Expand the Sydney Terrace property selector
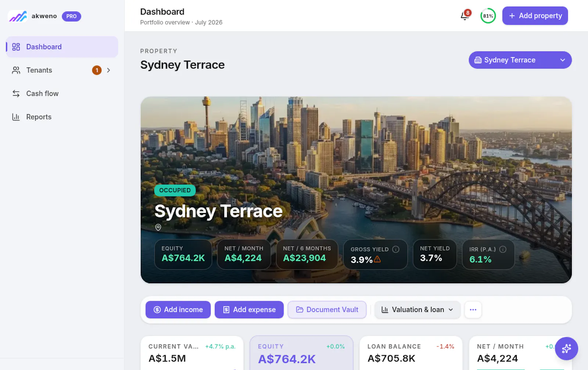The height and width of the screenshot is (370, 588). tap(520, 60)
